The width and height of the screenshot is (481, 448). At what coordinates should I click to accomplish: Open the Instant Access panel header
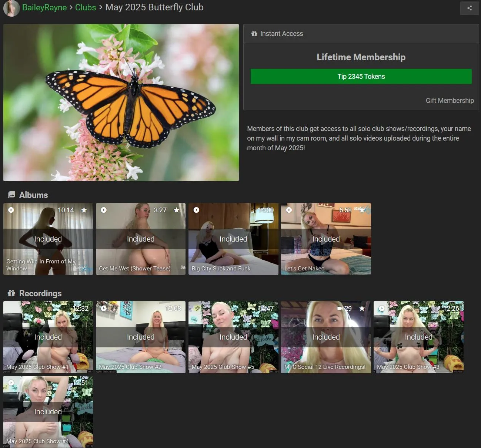pyautogui.click(x=281, y=34)
